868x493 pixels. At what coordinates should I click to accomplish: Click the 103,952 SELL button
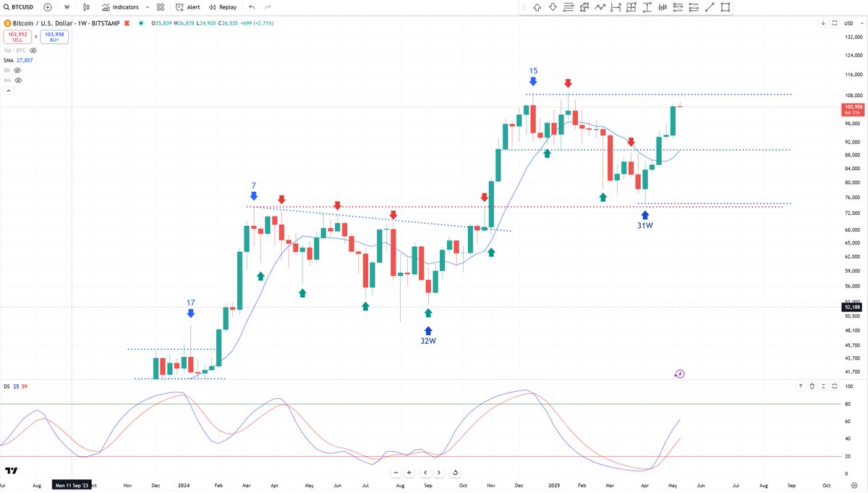coord(17,37)
